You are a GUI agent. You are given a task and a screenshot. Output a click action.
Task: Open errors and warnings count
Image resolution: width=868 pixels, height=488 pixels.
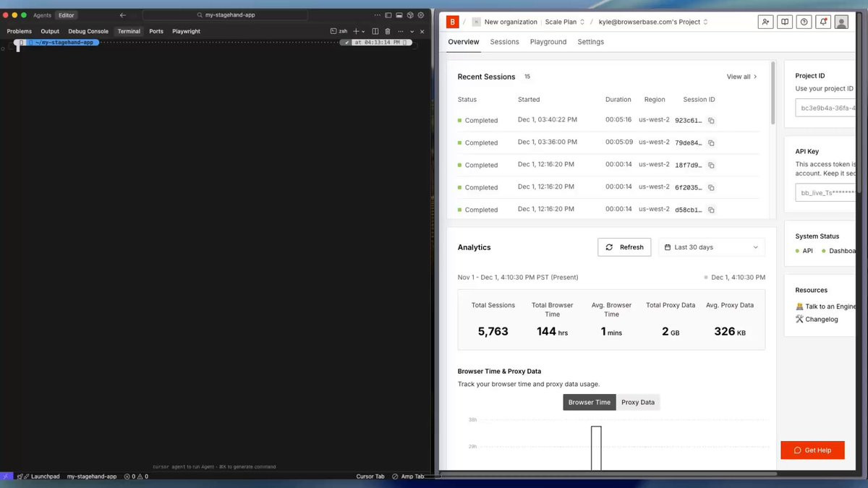pos(136,476)
